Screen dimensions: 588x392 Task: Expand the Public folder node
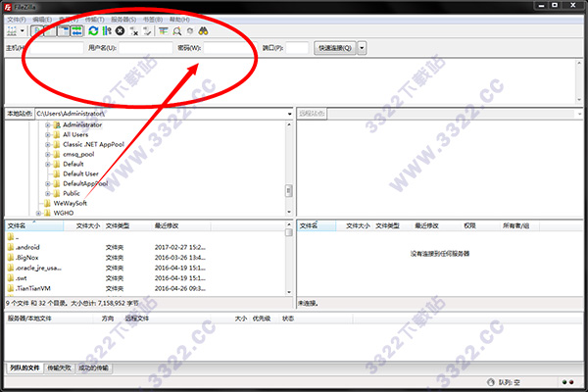coord(48,193)
